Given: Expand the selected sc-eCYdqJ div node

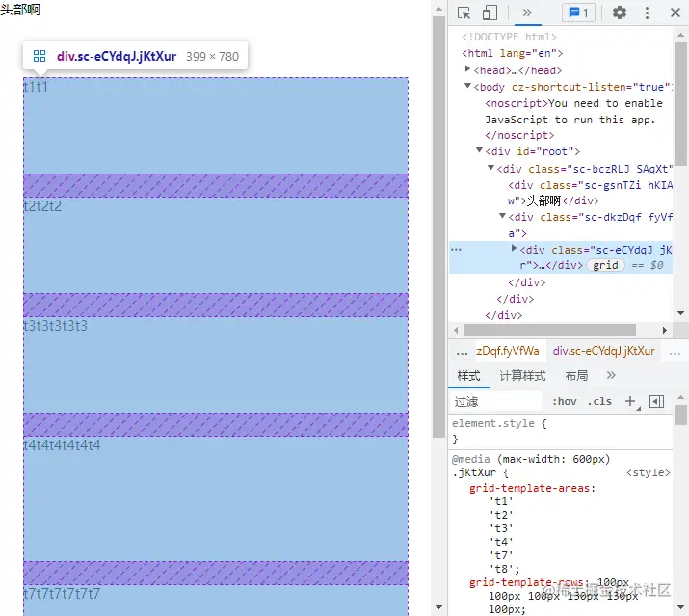Looking at the screenshot, I should 514,248.
